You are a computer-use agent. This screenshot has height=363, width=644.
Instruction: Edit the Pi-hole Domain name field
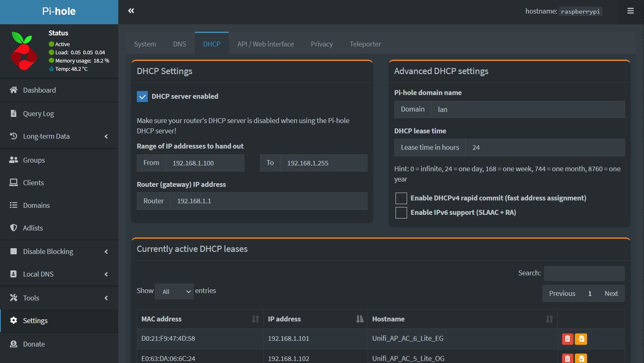pos(528,109)
